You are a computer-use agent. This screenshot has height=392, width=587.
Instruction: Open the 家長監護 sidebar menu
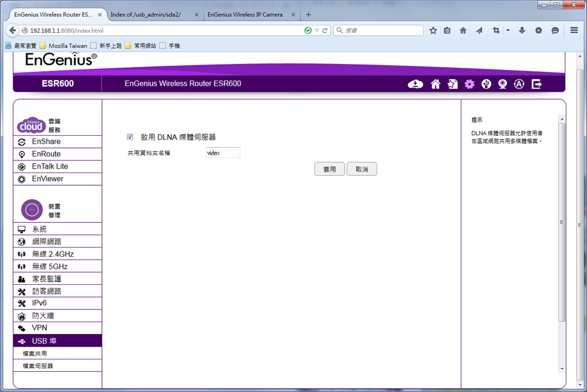(x=57, y=279)
